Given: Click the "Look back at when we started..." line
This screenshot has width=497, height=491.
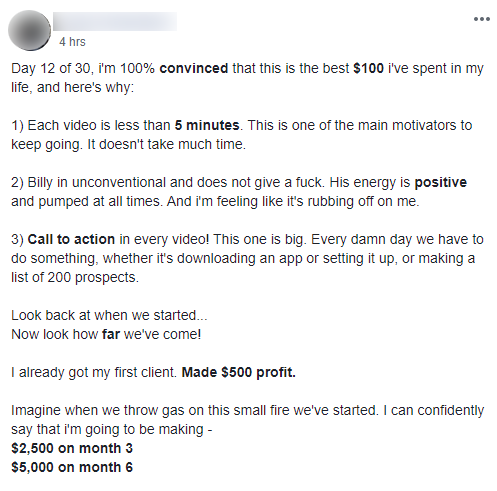Looking at the screenshot, I should [109, 315].
